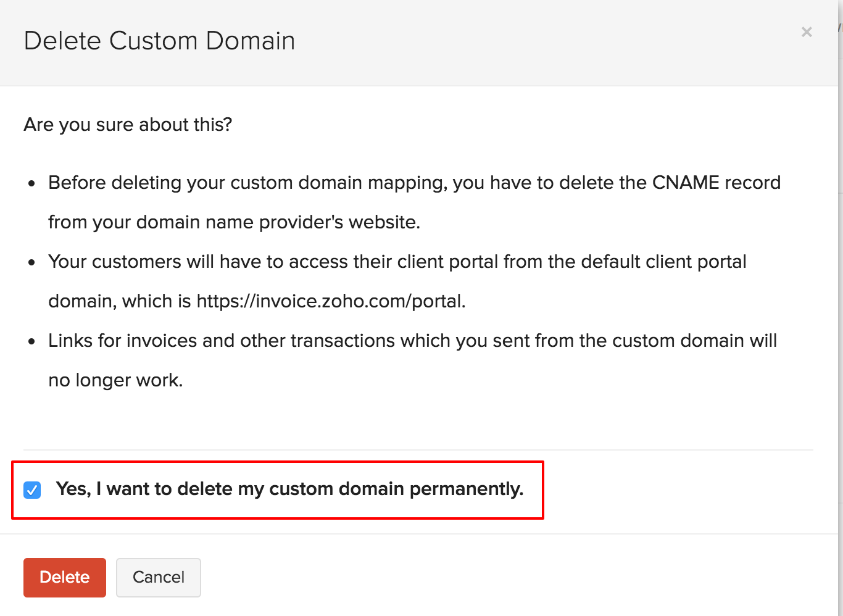The height and width of the screenshot is (616, 843).
Task: Click the 'domain name provider's website' line
Action: [x=234, y=222]
